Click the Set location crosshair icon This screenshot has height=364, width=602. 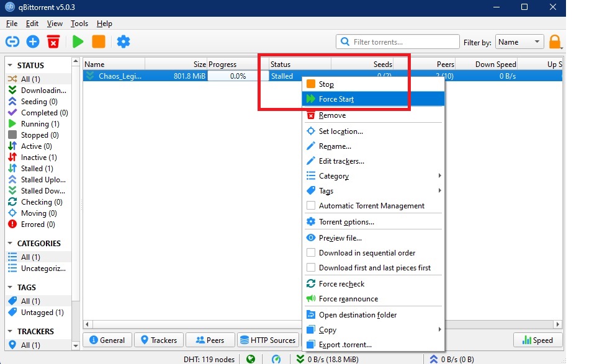click(x=311, y=131)
